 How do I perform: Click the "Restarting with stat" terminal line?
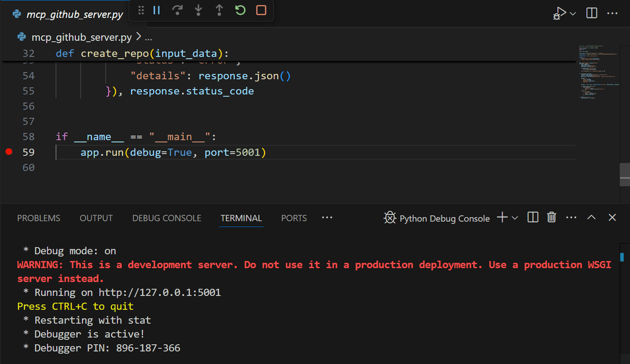pyautogui.click(x=87, y=320)
